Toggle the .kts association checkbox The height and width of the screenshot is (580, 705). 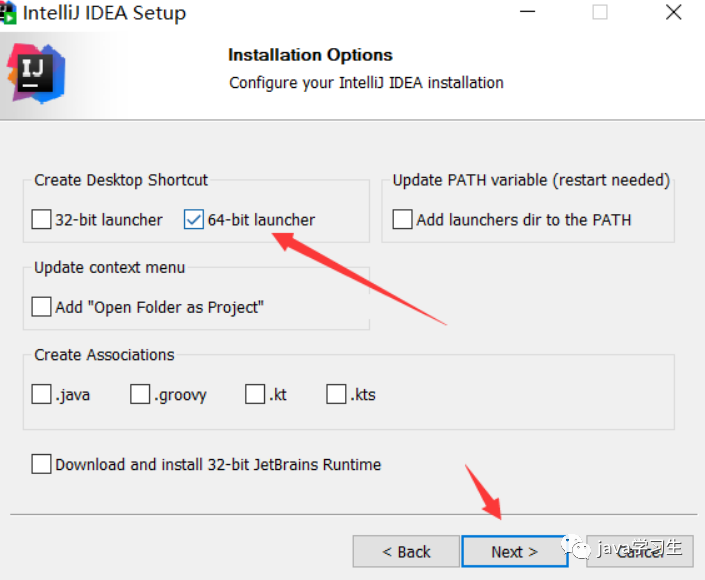click(x=336, y=394)
